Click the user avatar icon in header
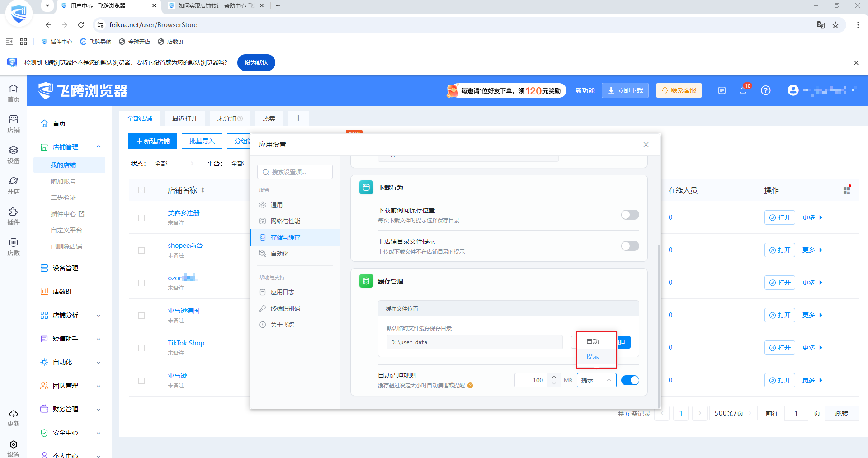This screenshot has width=868, height=458. (x=793, y=90)
